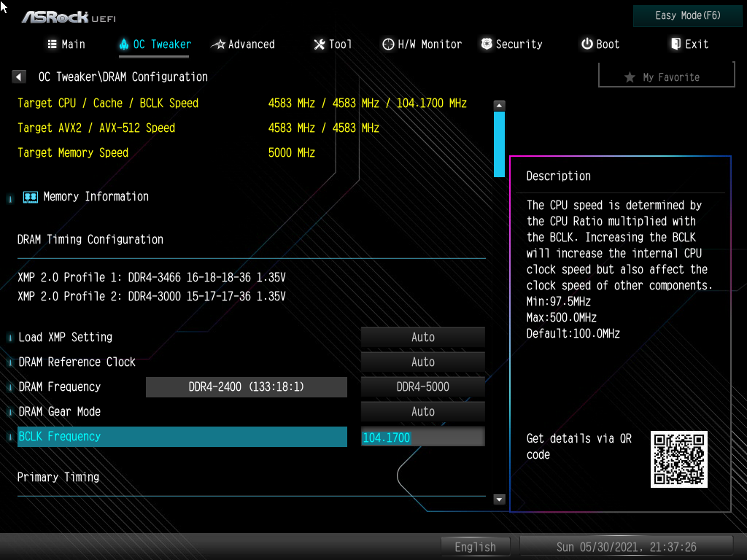Screen dimensions: 747x560
Task: Click the BCLK Frequency value field
Action: (x=422, y=437)
